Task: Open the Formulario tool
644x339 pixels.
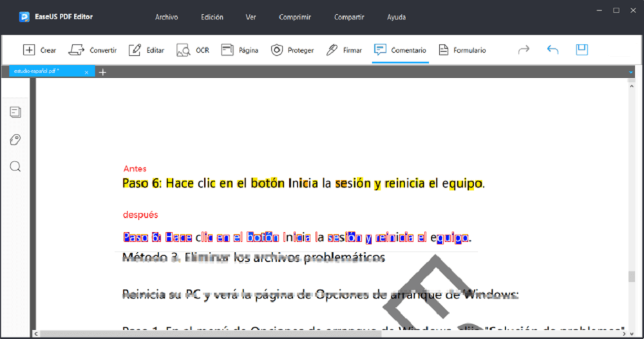Action: (462, 50)
